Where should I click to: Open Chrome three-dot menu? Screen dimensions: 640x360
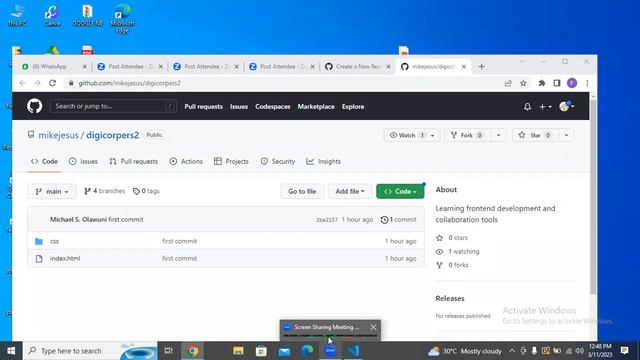click(x=587, y=83)
